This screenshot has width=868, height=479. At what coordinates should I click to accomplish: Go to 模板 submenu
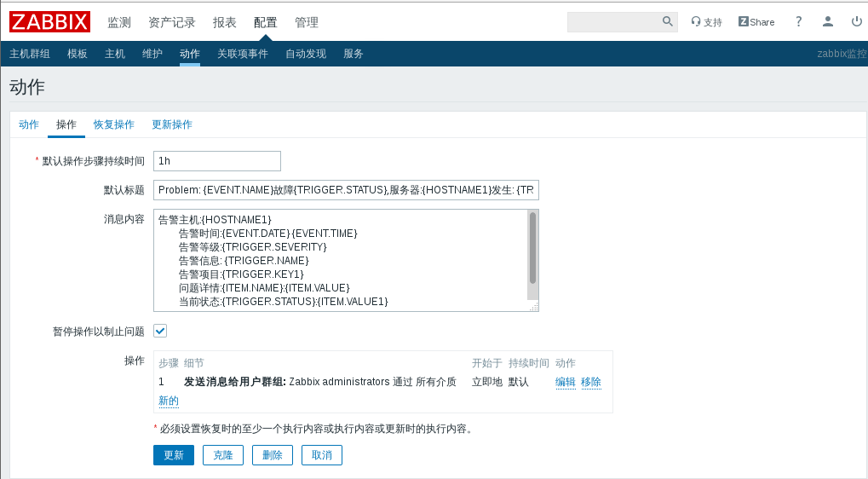(x=77, y=54)
